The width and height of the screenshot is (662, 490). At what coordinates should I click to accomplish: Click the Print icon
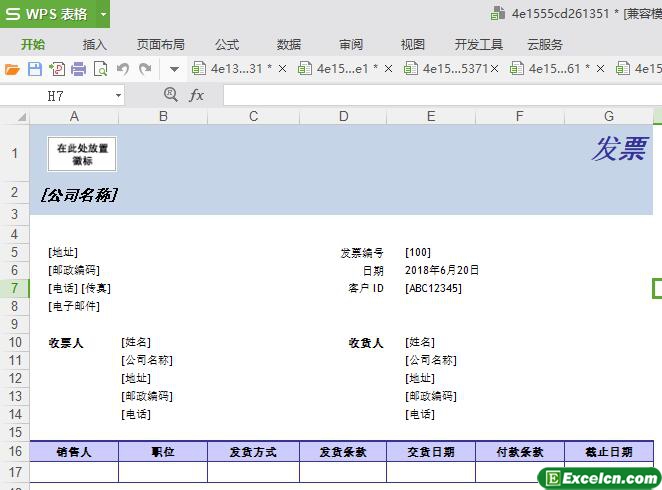(x=79, y=69)
